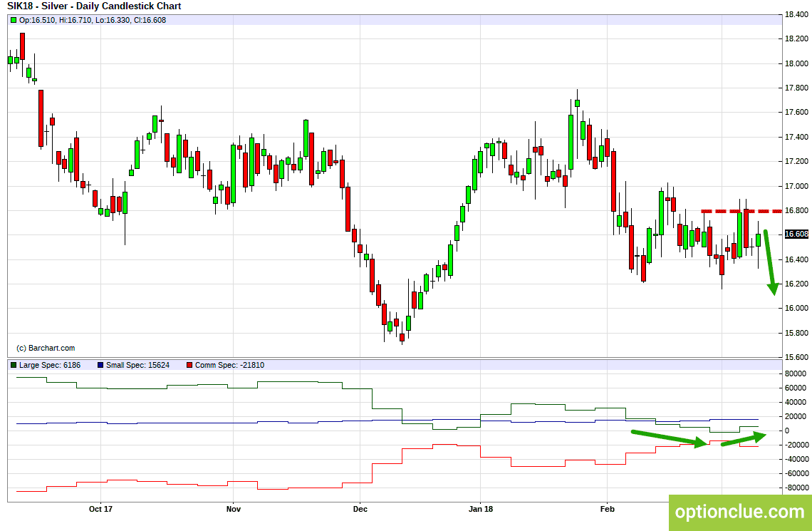Click the (c) Barchart.com credit text
This screenshot has height=531, width=812.
tap(46, 348)
